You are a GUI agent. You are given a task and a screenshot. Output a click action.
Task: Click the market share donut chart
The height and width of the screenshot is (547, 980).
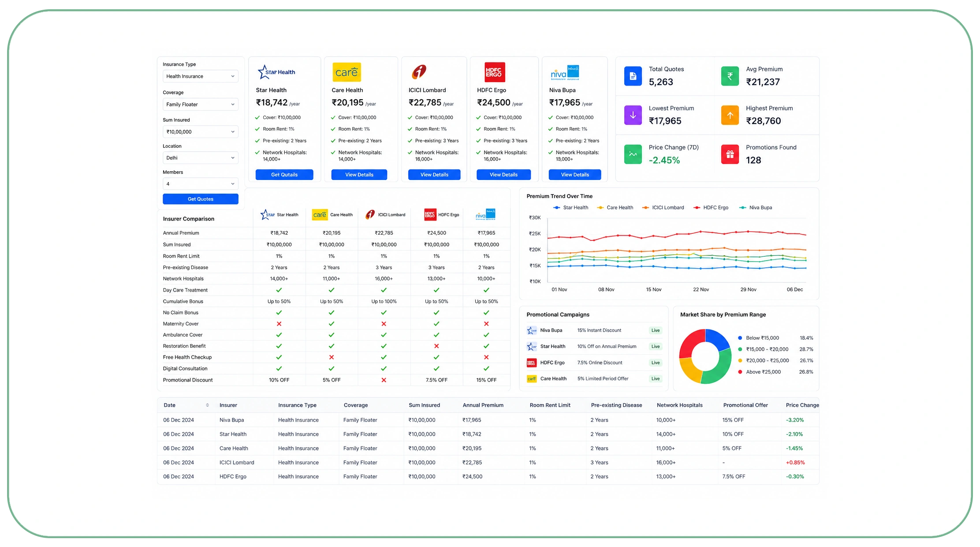point(705,356)
